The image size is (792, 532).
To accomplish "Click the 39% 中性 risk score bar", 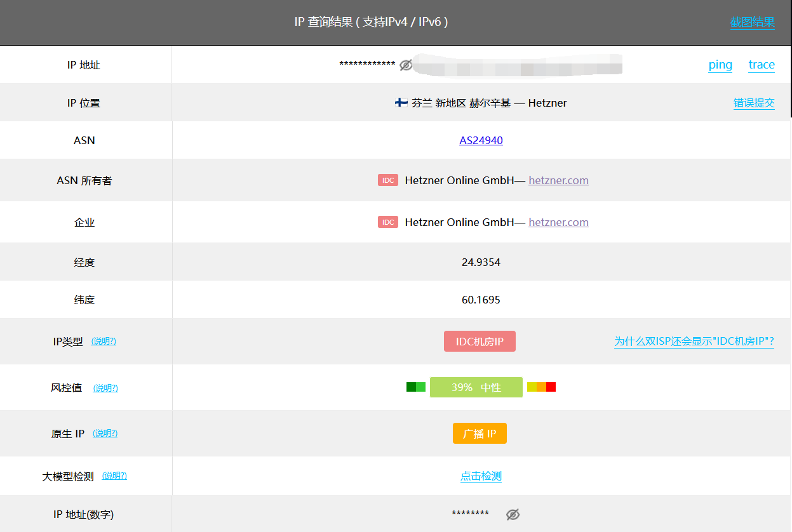I will [x=476, y=387].
